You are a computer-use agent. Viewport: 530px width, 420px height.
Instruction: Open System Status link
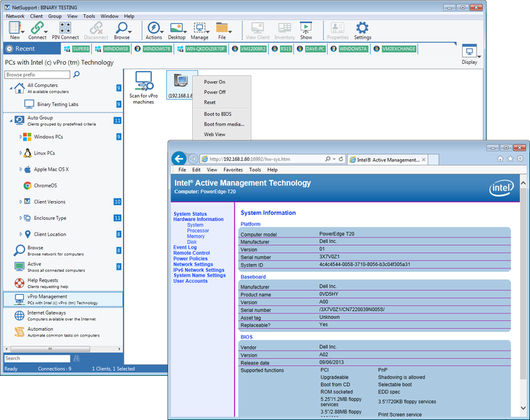click(x=190, y=214)
